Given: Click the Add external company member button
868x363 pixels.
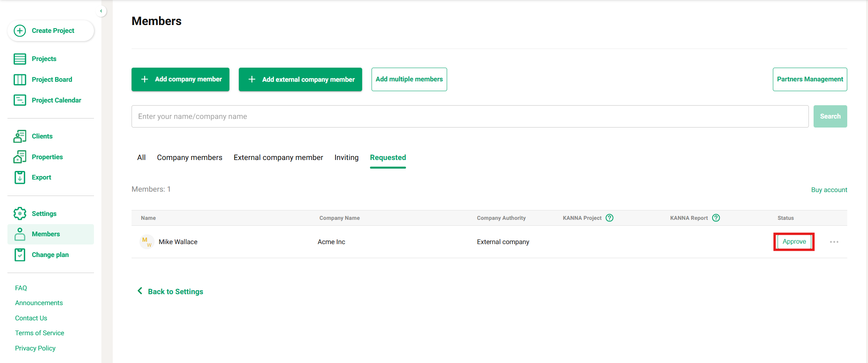Looking at the screenshot, I should pyautogui.click(x=300, y=79).
